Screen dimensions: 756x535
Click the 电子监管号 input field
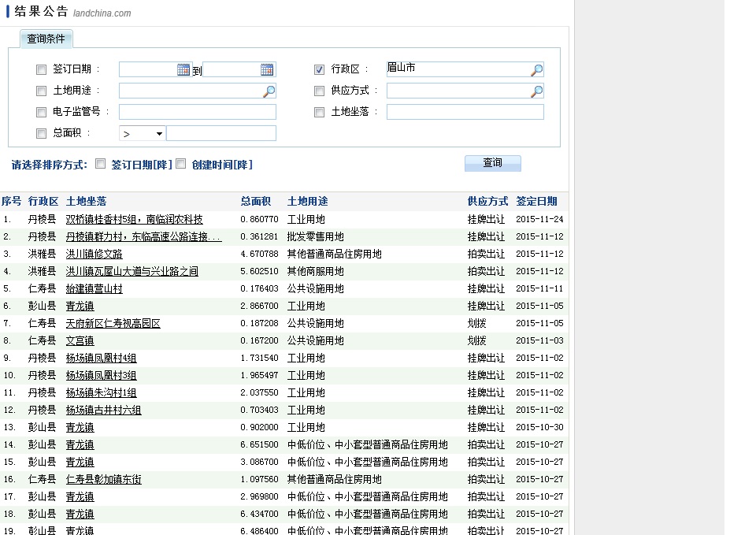click(x=198, y=112)
